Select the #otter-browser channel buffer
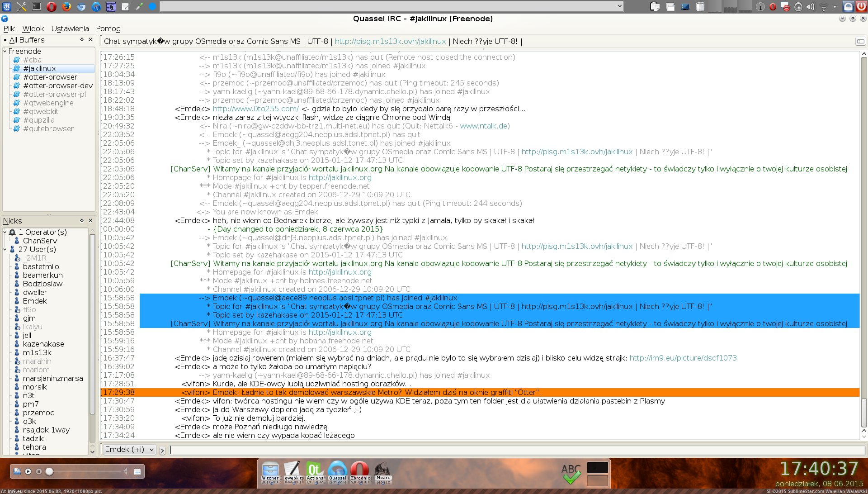The width and height of the screenshot is (868, 494). (x=50, y=77)
